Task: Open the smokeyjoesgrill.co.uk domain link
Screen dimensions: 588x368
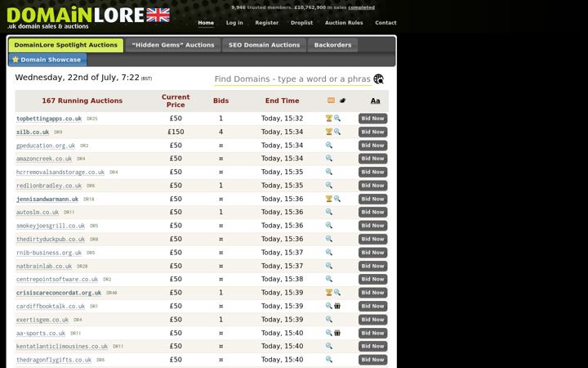Action: [51, 226]
